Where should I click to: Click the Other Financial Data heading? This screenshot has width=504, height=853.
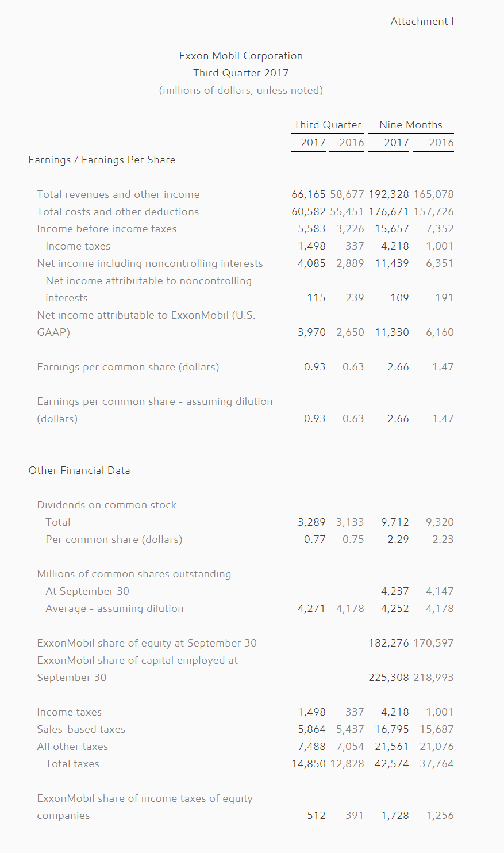point(79,471)
